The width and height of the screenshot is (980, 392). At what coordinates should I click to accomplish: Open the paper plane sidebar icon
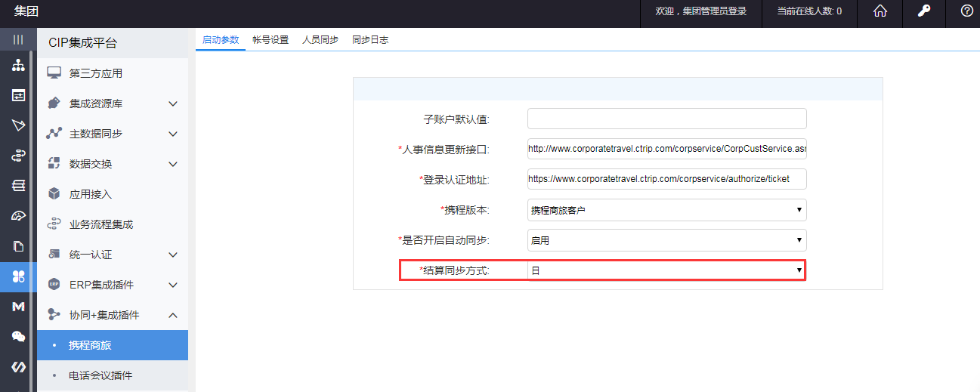[x=18, y=125]
